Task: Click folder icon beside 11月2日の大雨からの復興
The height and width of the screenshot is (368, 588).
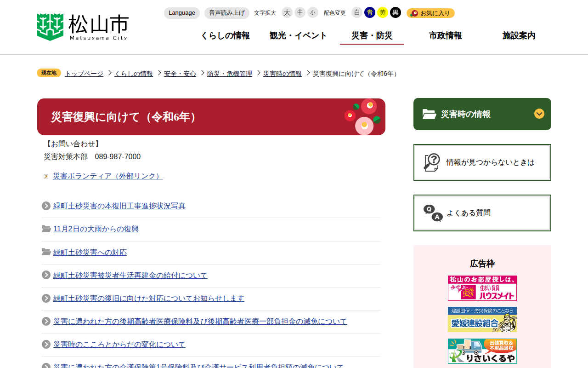Action: 46,229
